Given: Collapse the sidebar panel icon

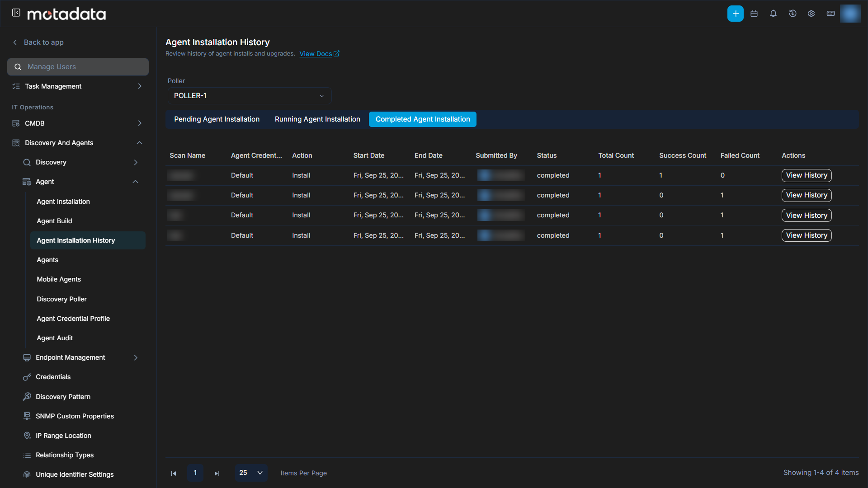Looking at the screenshot, I should (16, 13).
